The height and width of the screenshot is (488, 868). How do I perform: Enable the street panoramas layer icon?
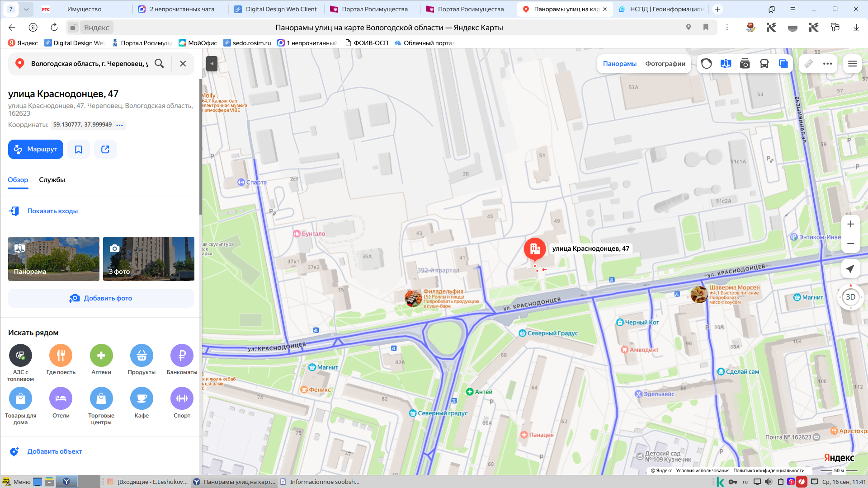point(726,64)
